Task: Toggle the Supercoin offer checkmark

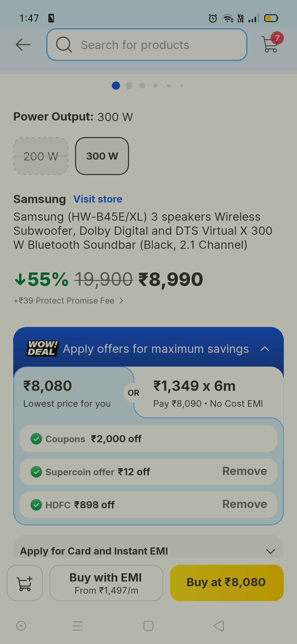Action: [37, 471]
